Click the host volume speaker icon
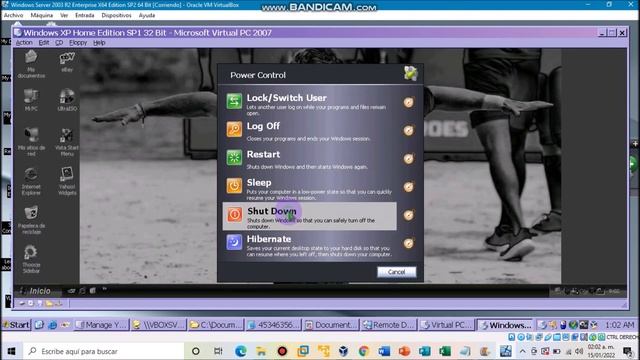The width and height of the screenshot is (640, 360). coord(579,351)
